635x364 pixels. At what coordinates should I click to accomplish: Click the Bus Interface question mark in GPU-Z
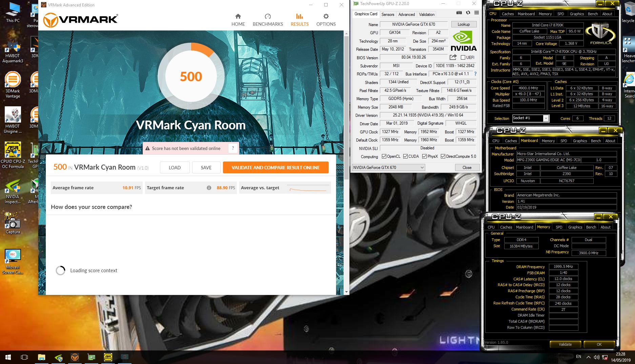(x=475, y=74)
